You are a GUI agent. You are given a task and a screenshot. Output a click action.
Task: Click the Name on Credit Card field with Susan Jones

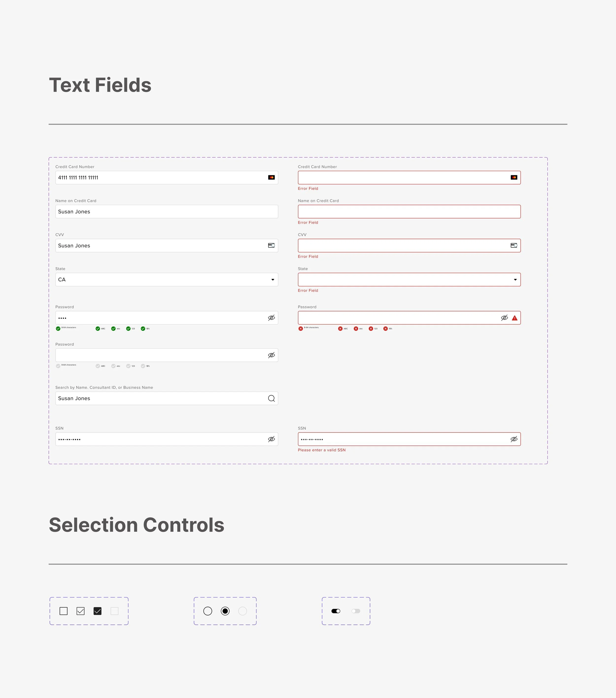(x=167, y=212)
